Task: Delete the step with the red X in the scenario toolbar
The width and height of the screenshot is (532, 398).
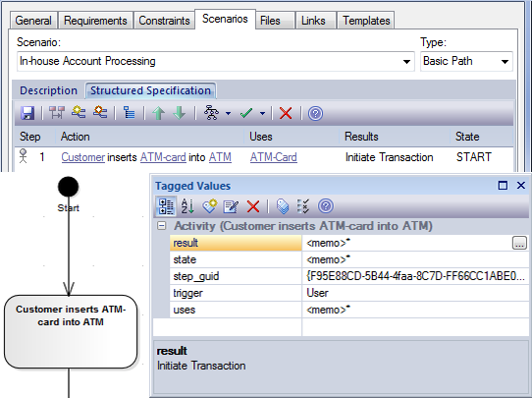Action: point(286,113)
